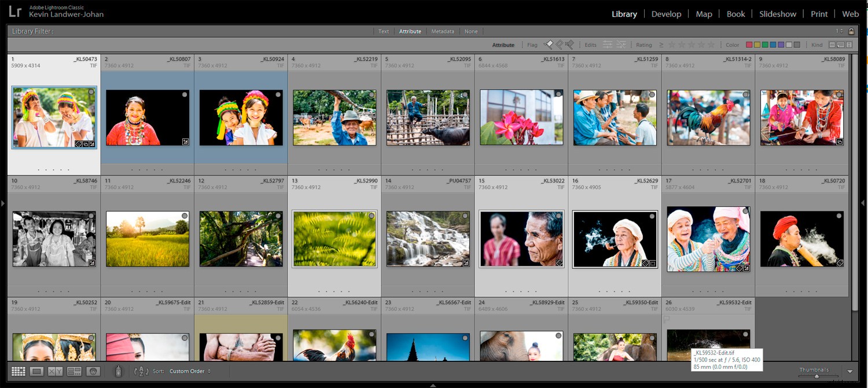Select the Metadata filter tab
Screen dimensions: 868x388
click(x=443, y=31)
